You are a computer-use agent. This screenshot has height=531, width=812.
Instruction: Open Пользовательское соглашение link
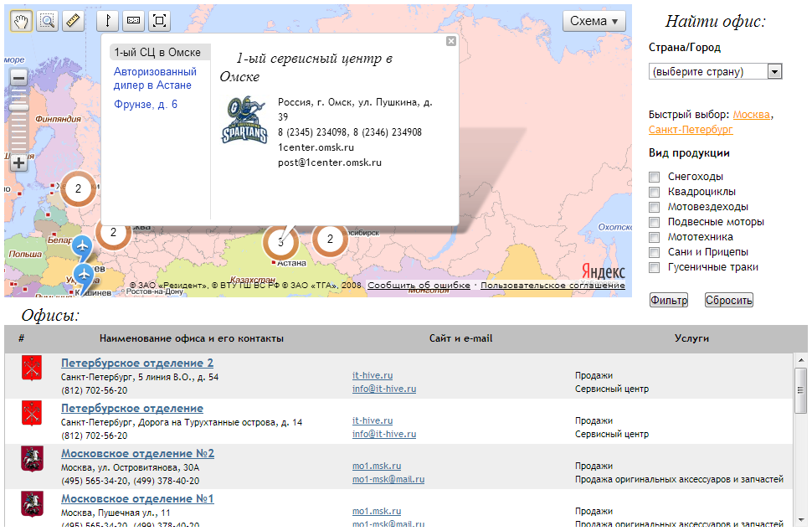point(552,286)
